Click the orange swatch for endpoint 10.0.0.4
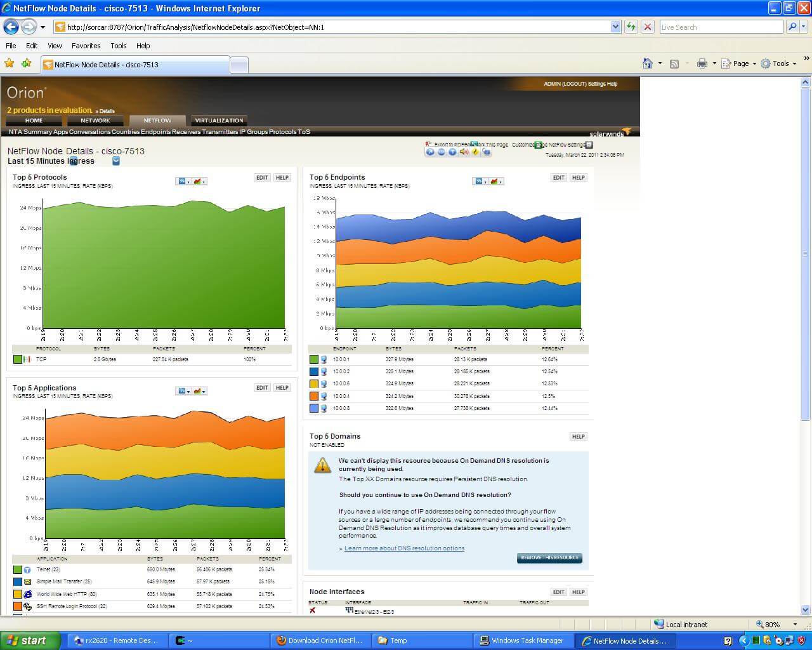Viewport: 812px width, 650px height. pos(314,396)
